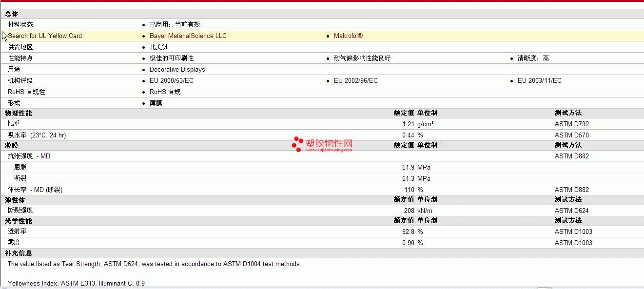The height and width of the screenshot is (289, 644).
Task: Select the 撕裂强度 property row
Action: pos(322,211)
